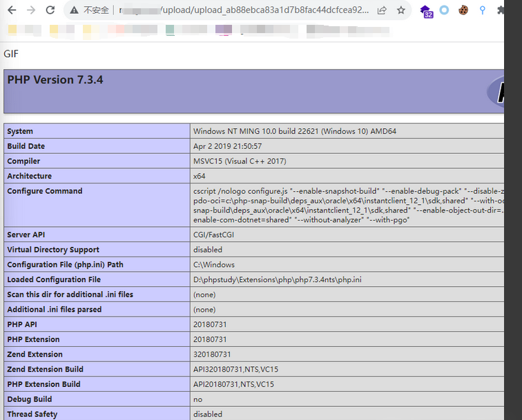
Task: Select the 'D:\phpstudy\Extensions\php' ini path value
Action: coord(278,280)
